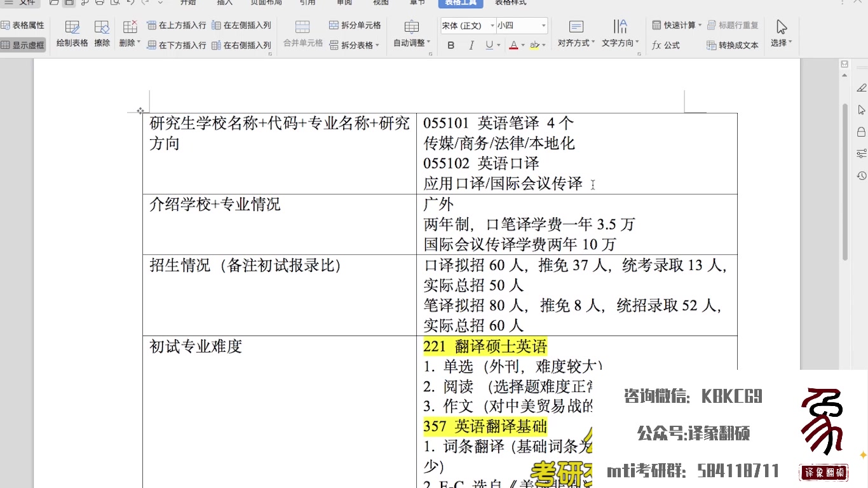This screenshot has height=488, width=868.
Task: Switch to the 章节 tab
Action: [417, 3]
